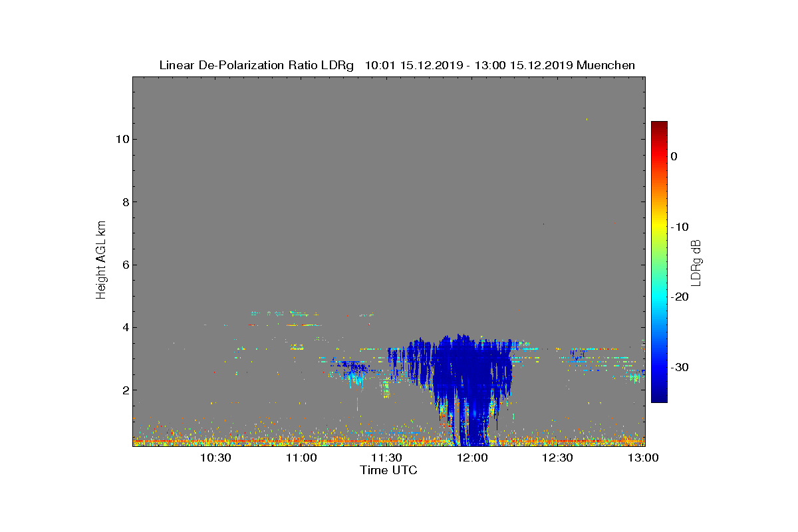Click the colorbar value '-20'

(679, 297)
